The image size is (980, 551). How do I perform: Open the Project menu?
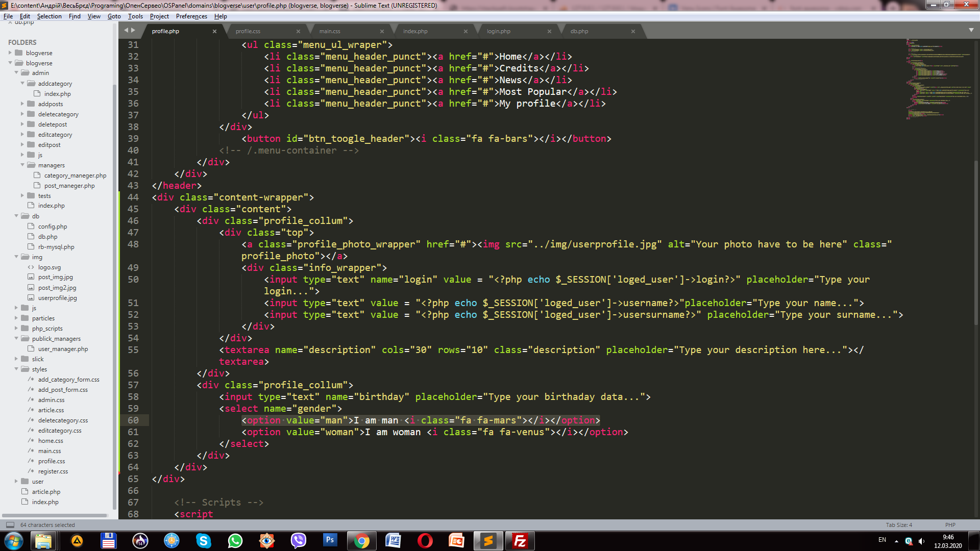pyautogui.click(x=159, y=16)
